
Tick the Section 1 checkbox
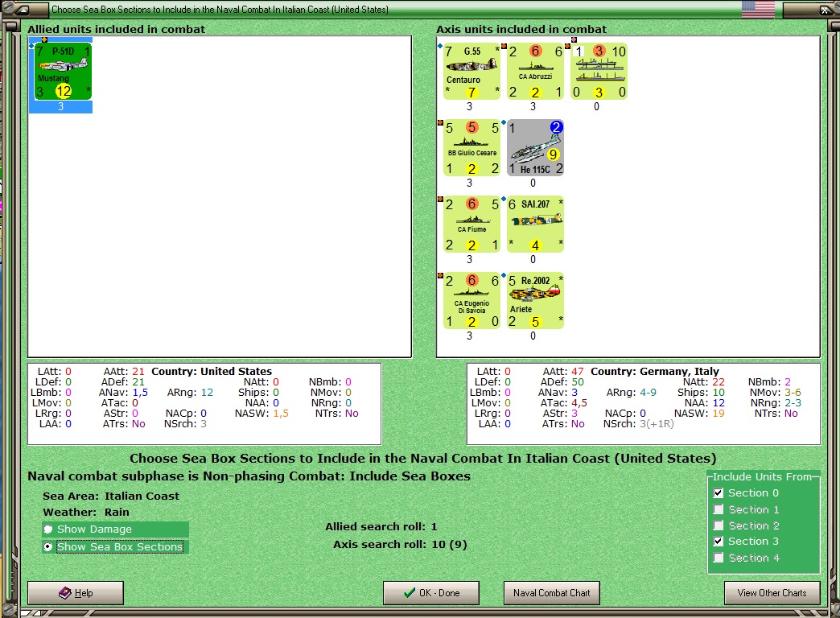pos(719,509)
